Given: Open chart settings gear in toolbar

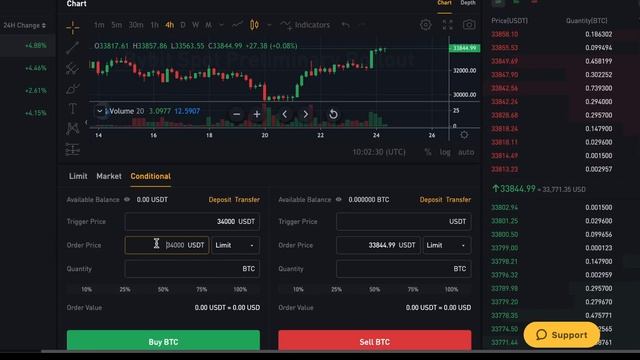Looking at the screenshot, I should click(425, 25).
